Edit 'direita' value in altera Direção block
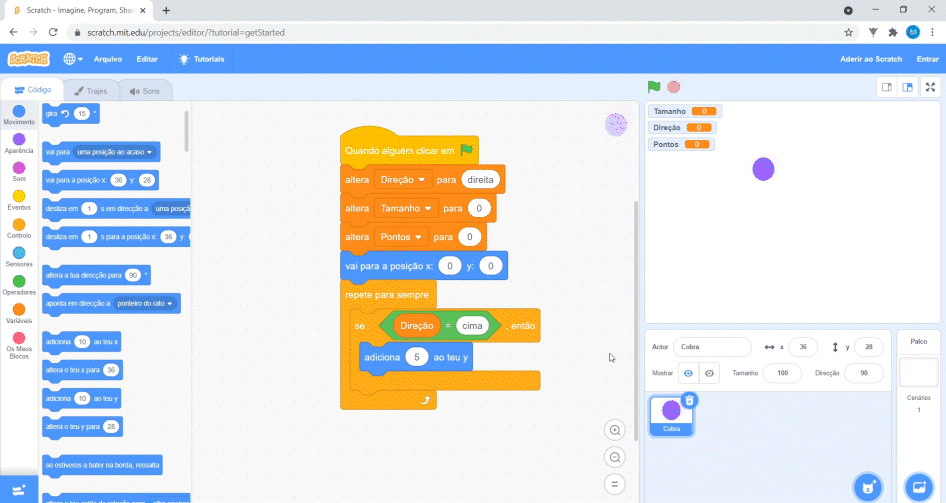 pyautogui.click(x=480, y=180)
